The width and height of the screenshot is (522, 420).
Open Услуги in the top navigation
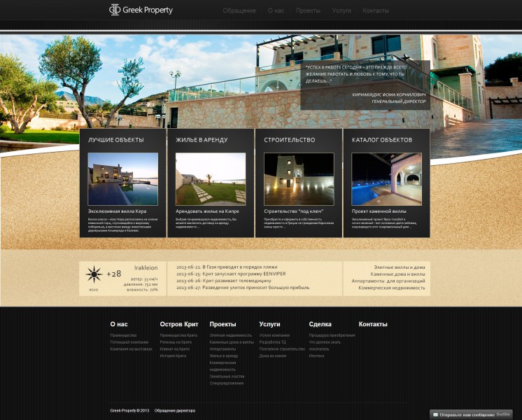tap(341, 10)
